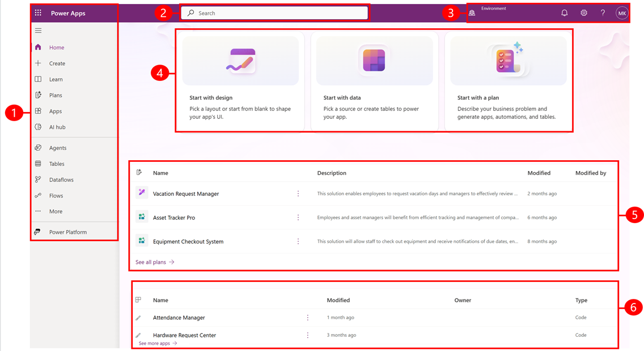Viewport: 644px width, 351px height.
Task: Go to Home in the navigation
Action: point(57,48)
